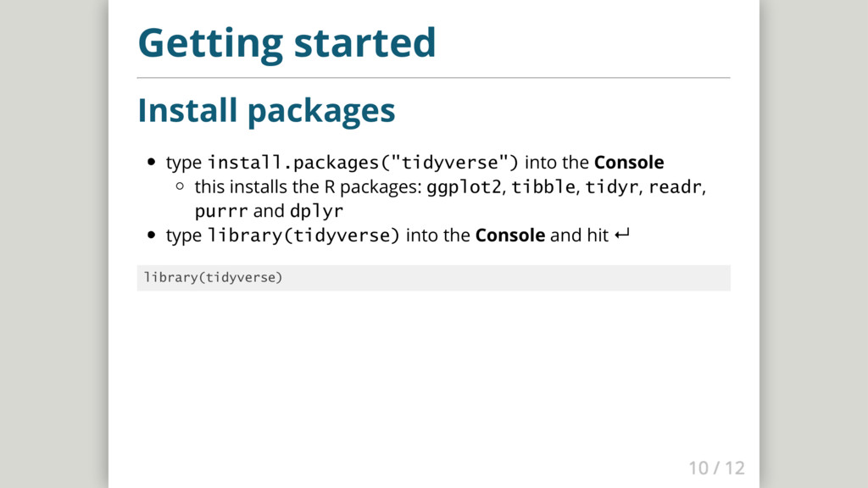868x488 pixels.
Task: Click the second solid bullet before 'type library'
Action: click(151, 236)
